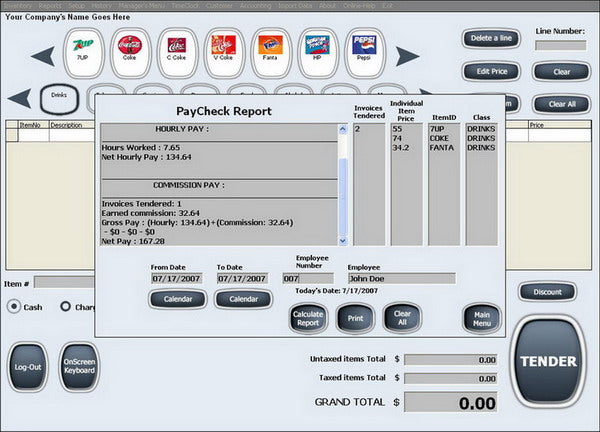
Task: Show next products with the right arrow
Action: 408,56
